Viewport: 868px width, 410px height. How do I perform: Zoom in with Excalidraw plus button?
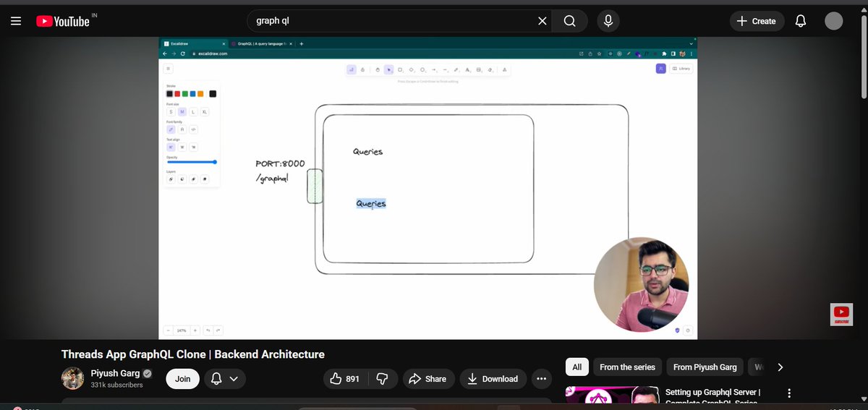point(195,330)
